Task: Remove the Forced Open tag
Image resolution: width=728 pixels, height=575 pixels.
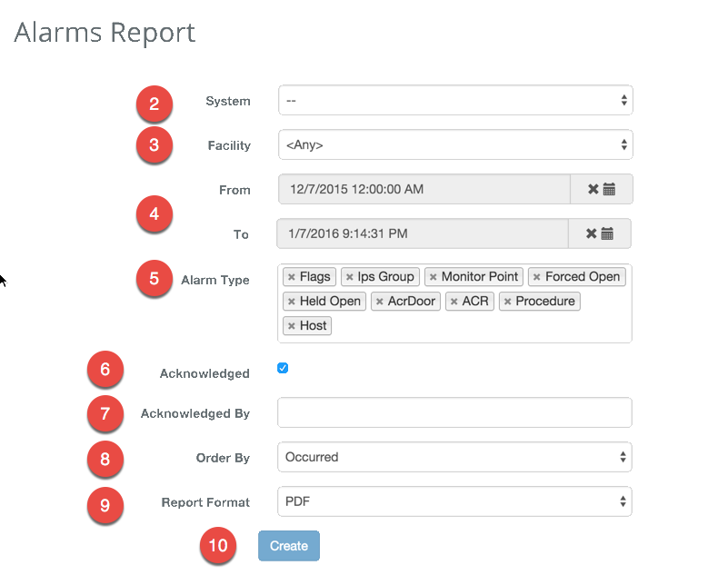Action: tap(536, 277)
